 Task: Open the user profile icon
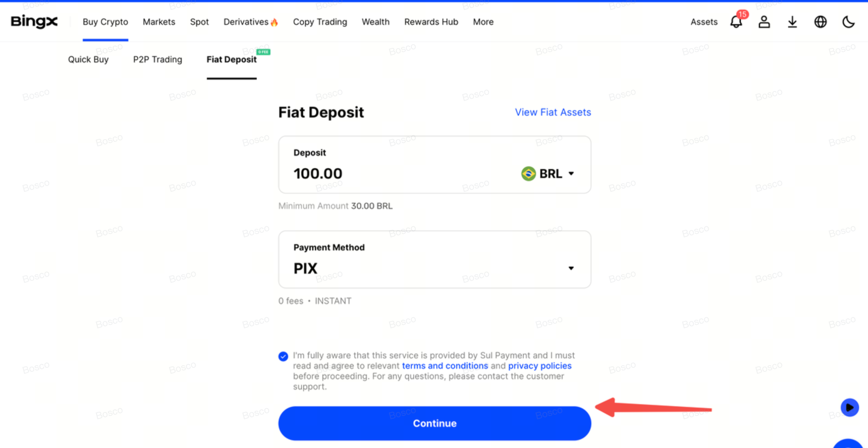(764, 22)
